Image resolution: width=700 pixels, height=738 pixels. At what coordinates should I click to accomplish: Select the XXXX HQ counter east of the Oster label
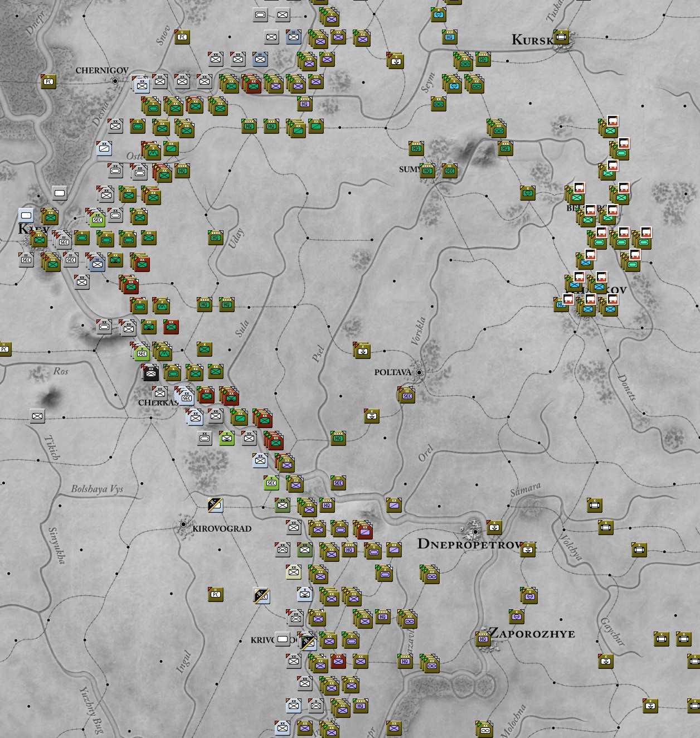(x=182, y=171)
